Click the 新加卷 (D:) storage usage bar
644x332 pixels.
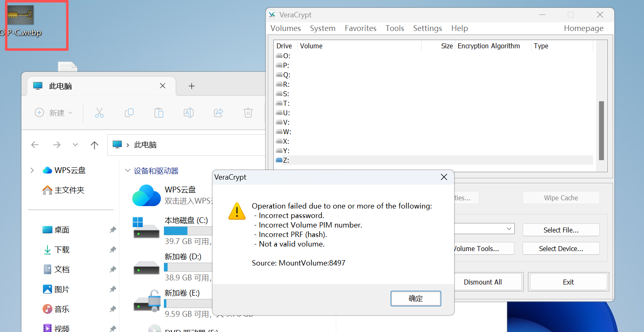point(188,267)
